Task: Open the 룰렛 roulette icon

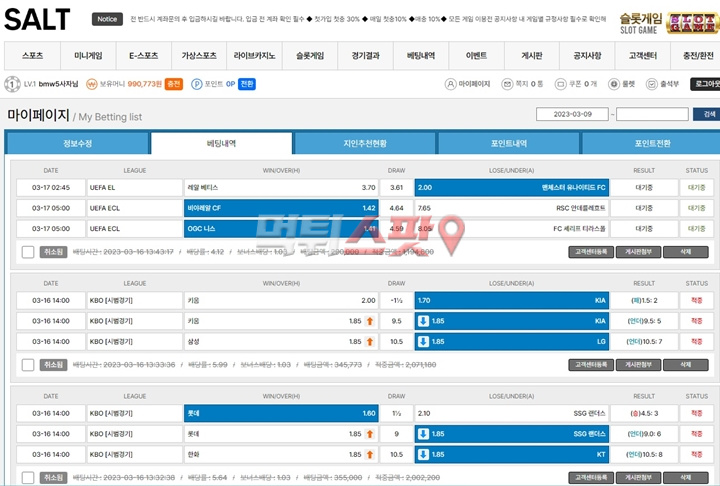Action: point(614,84)
